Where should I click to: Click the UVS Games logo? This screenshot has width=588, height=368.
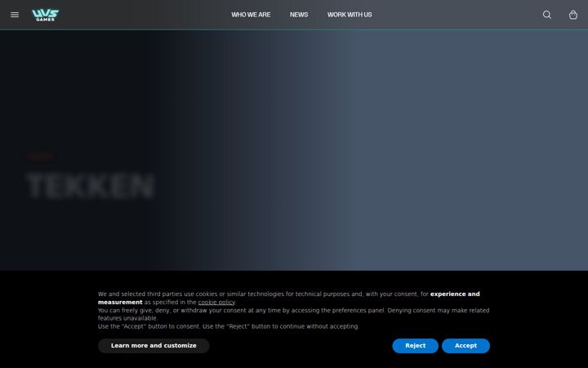tap(46, 15)
